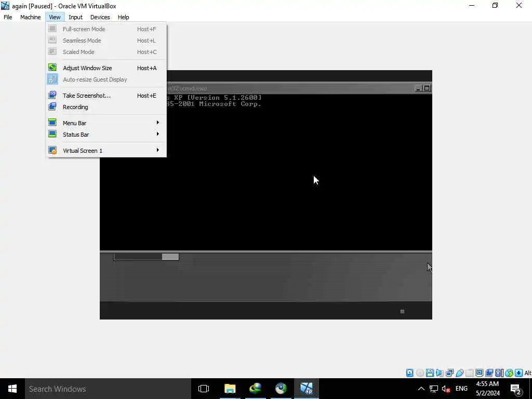532x399 pixels.
Task: Click the muted volume tray icon
Action: [446, 389]
